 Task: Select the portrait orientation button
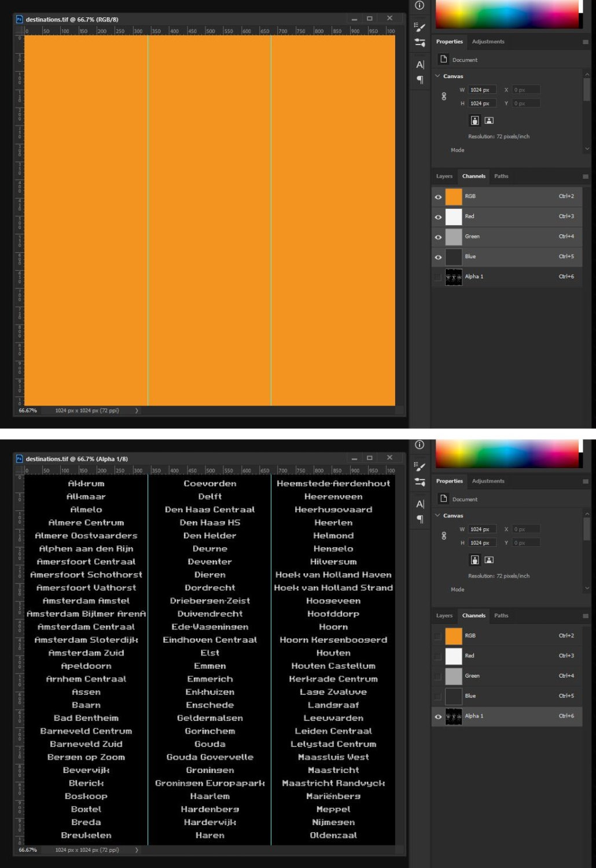474,120
